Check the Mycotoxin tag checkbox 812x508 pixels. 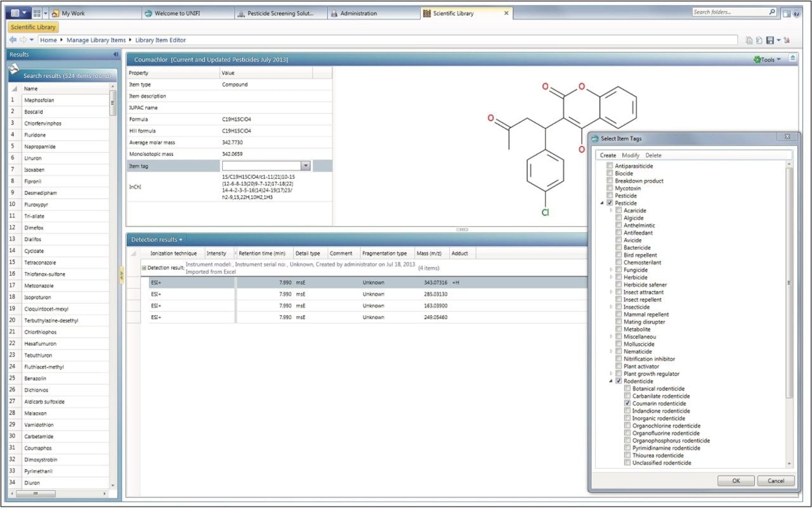610,188
